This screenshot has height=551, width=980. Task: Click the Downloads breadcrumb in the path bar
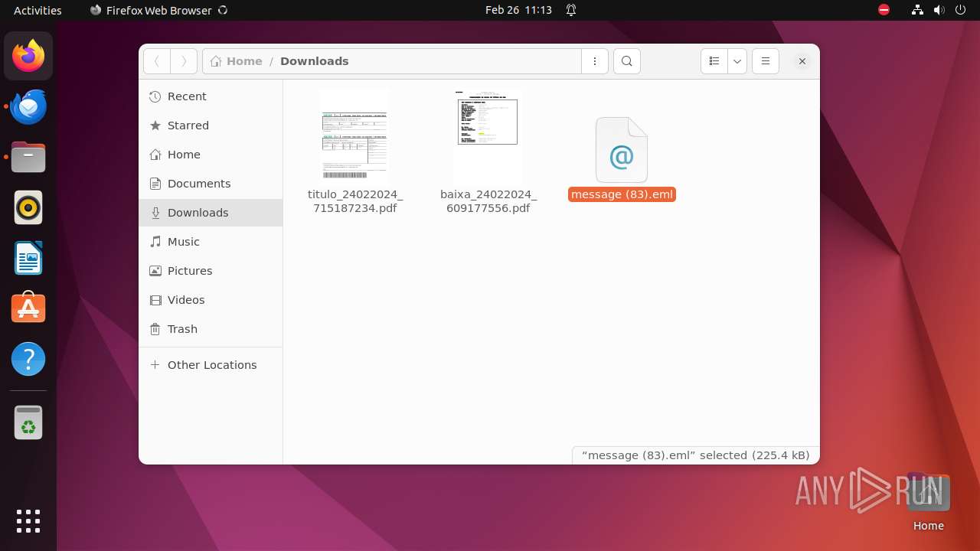(x=314, y=61)
